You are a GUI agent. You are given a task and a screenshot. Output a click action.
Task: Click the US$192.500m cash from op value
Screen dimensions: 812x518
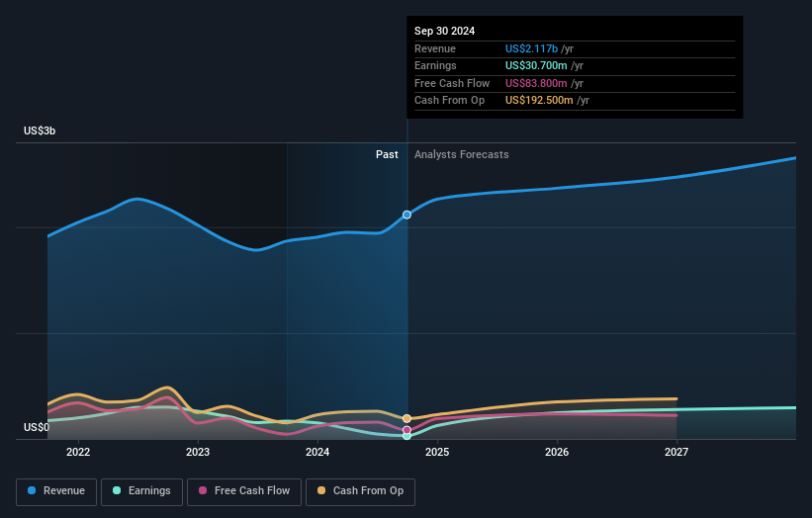tap(539, 101)
